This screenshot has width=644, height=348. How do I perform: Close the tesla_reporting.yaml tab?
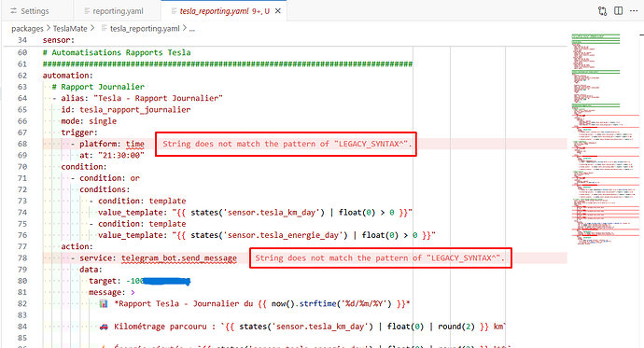coord(278,11)
